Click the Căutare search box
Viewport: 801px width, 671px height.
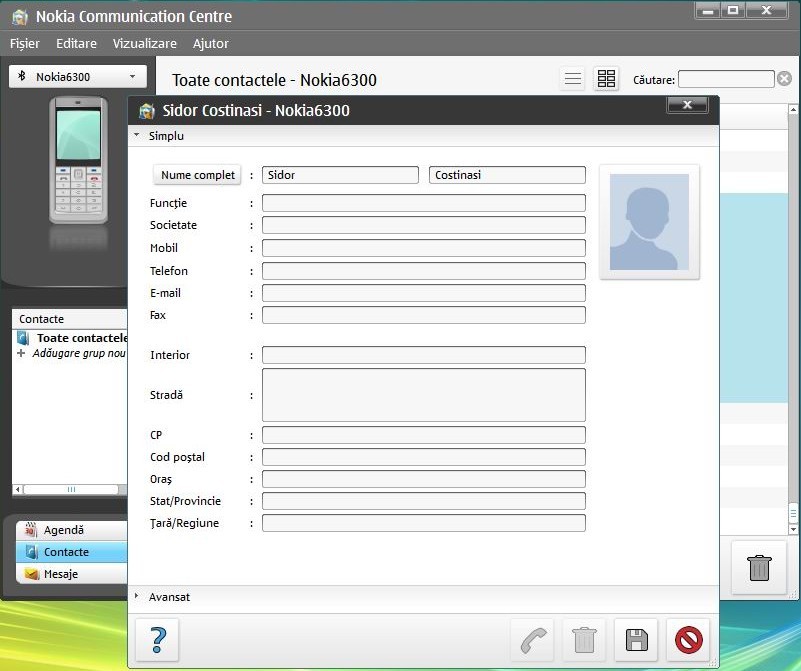pos(726,79)
